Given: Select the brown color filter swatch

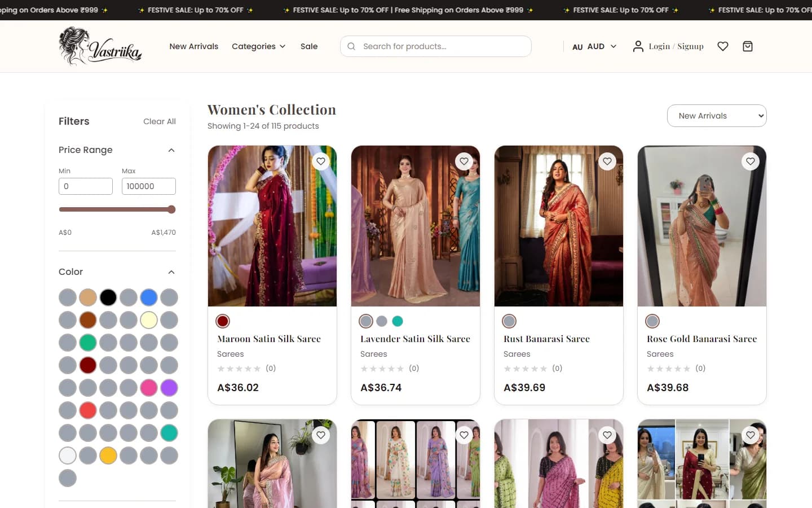Looking at the screenshot, I should tap(88, 320).
